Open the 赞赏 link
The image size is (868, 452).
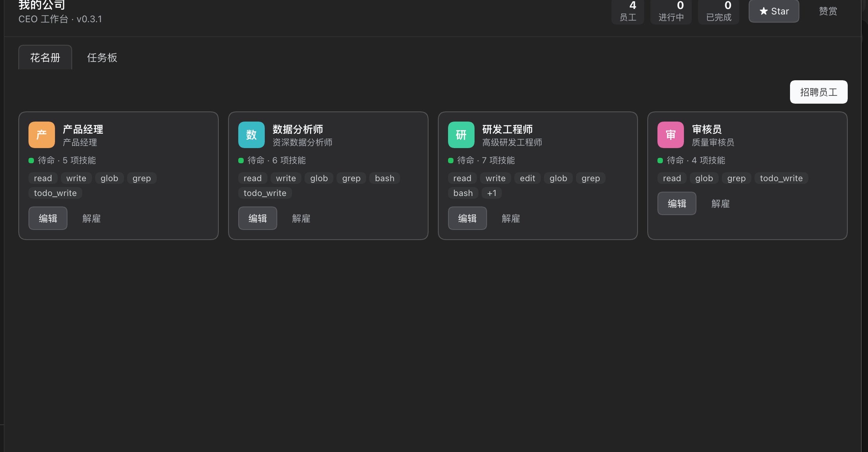point(828,11)
